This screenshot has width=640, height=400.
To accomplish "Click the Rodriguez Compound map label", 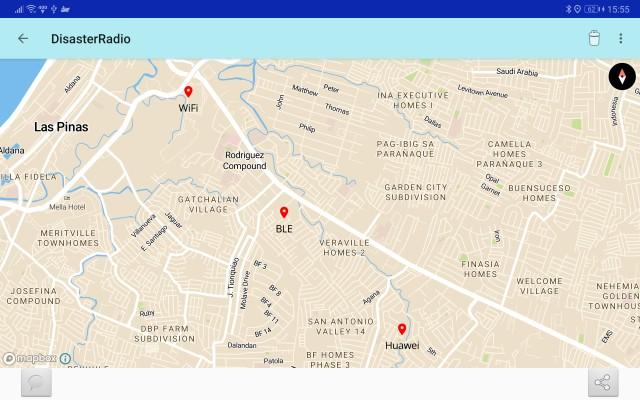I will click(245, 161).
